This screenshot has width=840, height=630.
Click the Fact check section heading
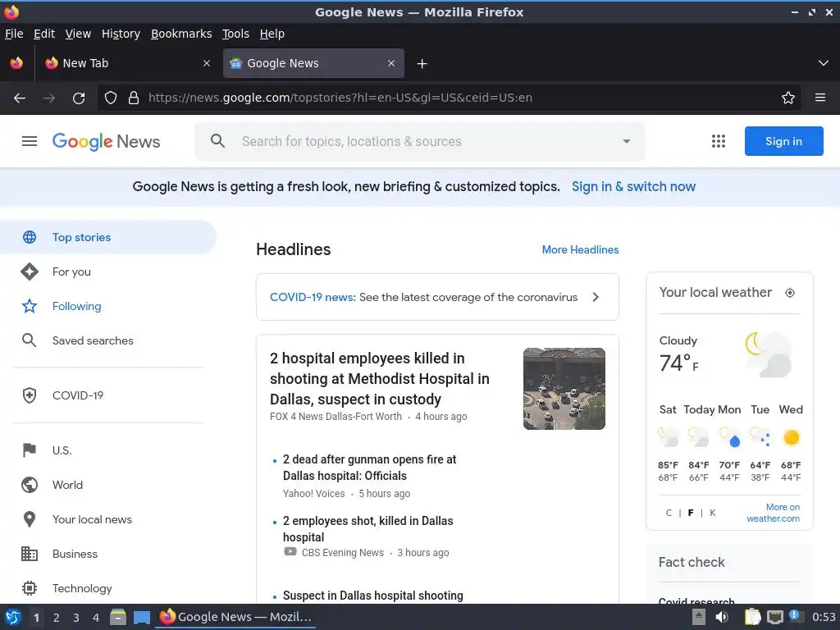(691, 563)
